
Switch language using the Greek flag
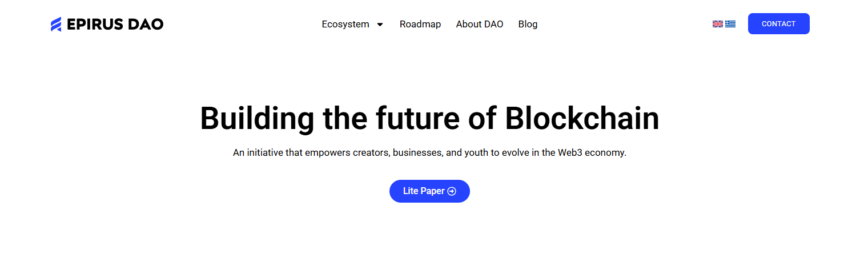[730, 24]
